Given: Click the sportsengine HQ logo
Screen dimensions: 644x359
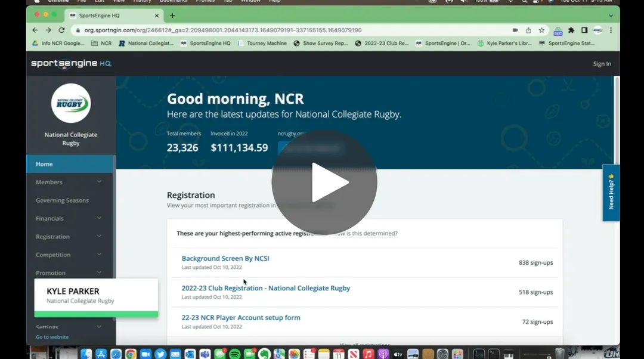Looking at the screenshot, I should (x=71, y=64).
